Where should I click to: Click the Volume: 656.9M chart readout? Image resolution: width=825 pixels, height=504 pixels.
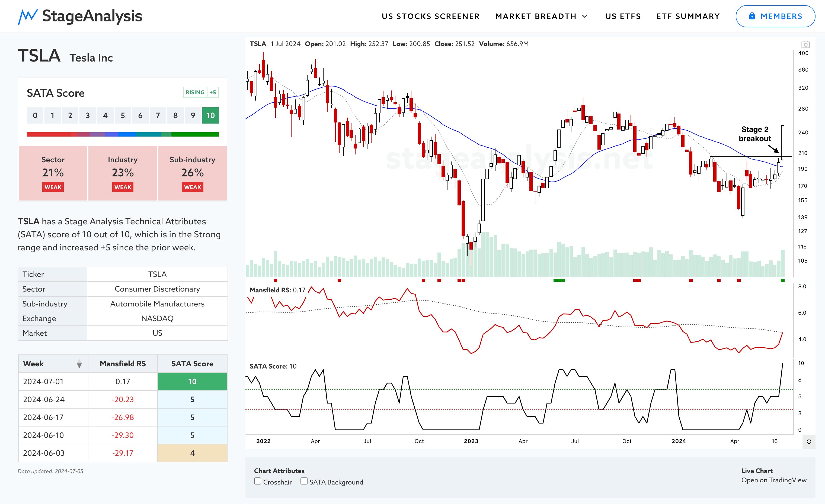(x=504, y=44)
